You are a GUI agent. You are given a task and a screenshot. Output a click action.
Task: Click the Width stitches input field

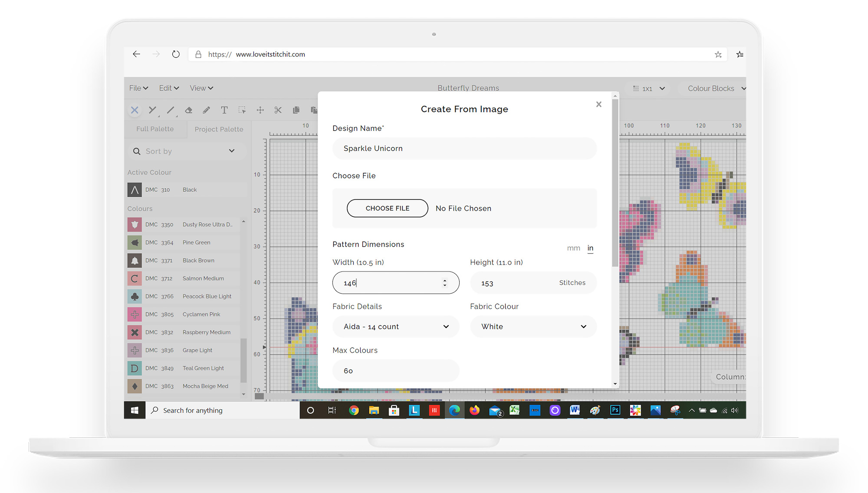(396, 283)
